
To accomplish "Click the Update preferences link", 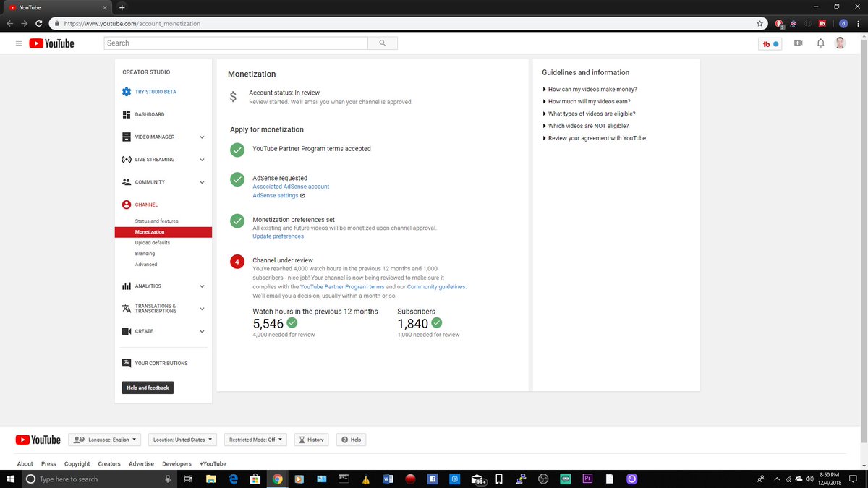I will [278, 236].
